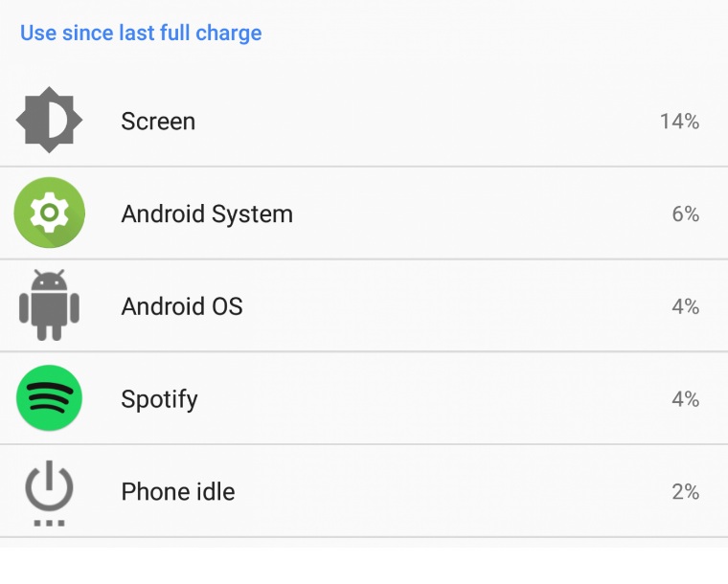Image resolution: width=728 pixels, height=584 pixels.
Task: Tap the Phone idle power icon
Action: [x=49, y=493]
